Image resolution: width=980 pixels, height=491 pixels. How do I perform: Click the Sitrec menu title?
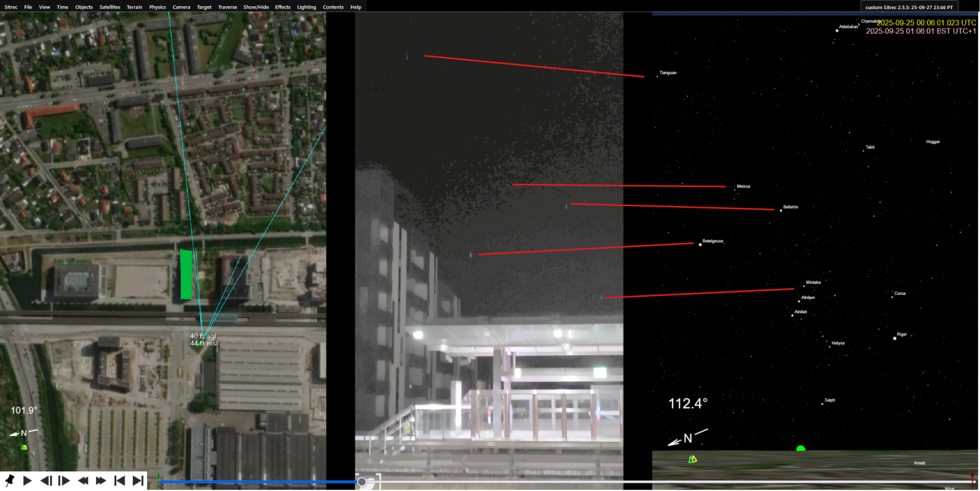[x=11, y=7]
